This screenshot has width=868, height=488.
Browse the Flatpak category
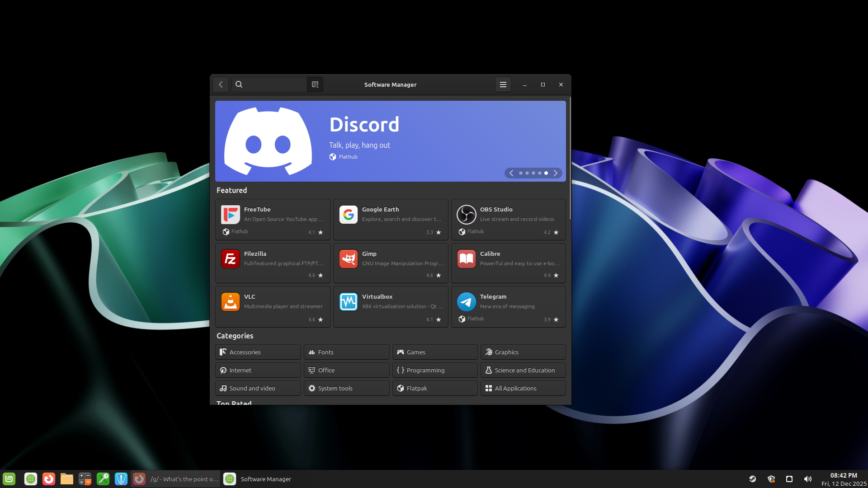(434, 388)
